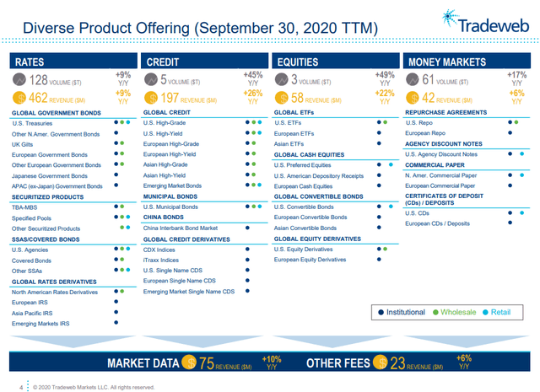Click the MARKET DATA label in bottom bar
This screenshot has height=392, width=540.
click(143, 363)
